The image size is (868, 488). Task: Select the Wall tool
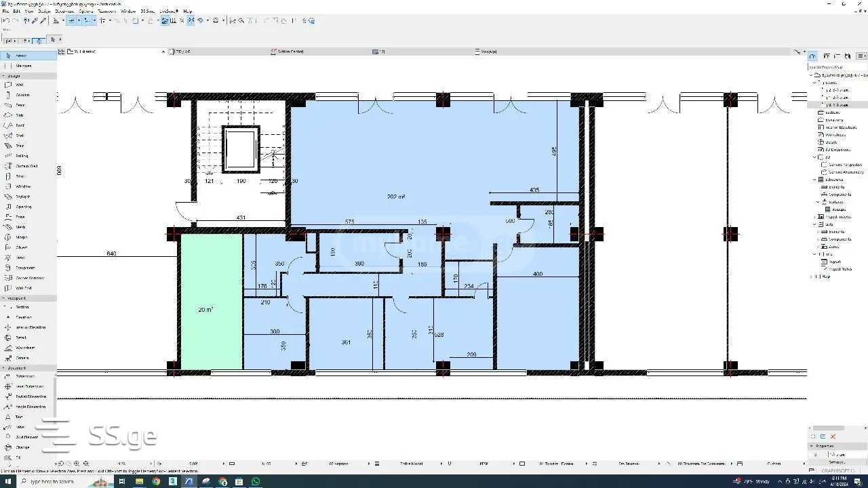(x=20, y=85)
